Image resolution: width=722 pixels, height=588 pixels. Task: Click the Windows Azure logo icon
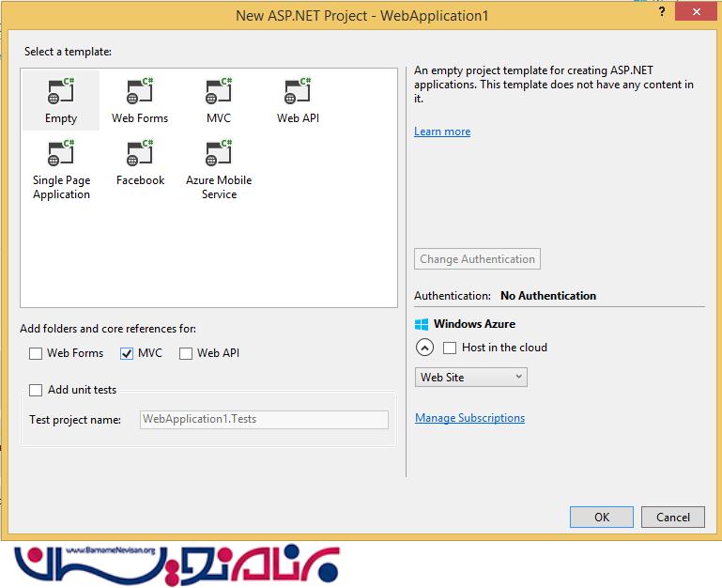[x=422, y=324]
